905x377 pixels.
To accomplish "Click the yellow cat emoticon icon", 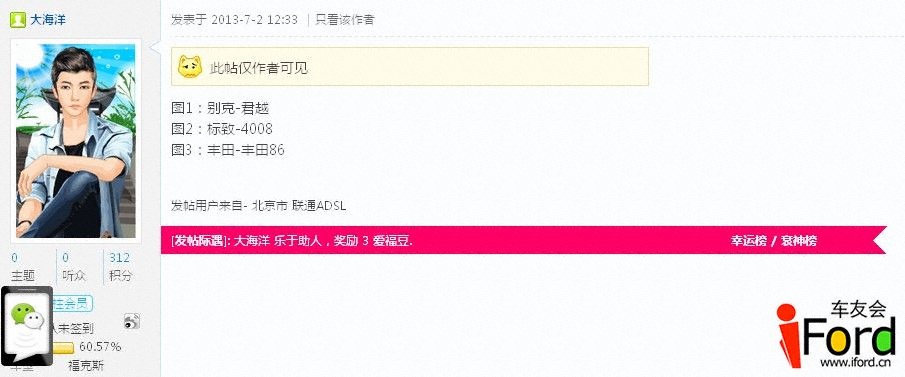I will 190,67.
